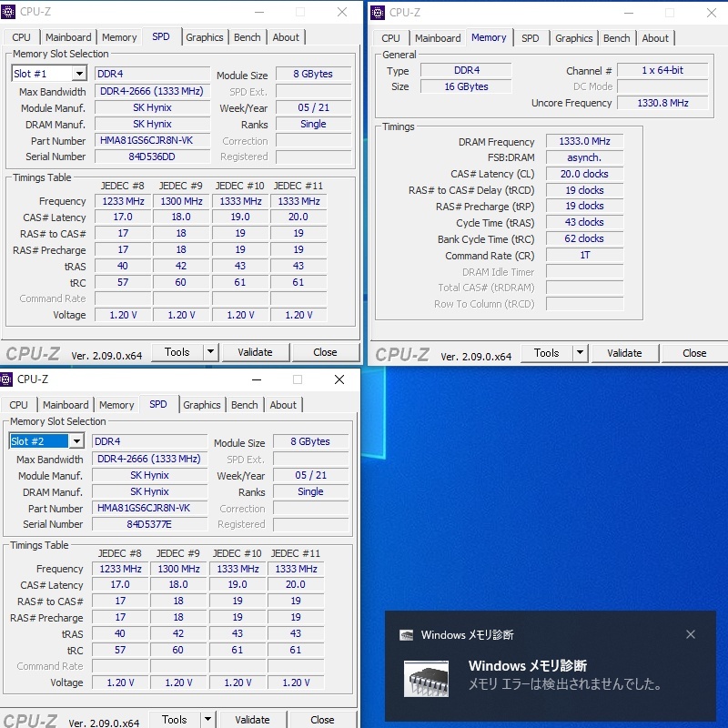Click Validate in top-left CPU-Z window
The width and height of the screenshot is (728, 728).
pos(256,352)
